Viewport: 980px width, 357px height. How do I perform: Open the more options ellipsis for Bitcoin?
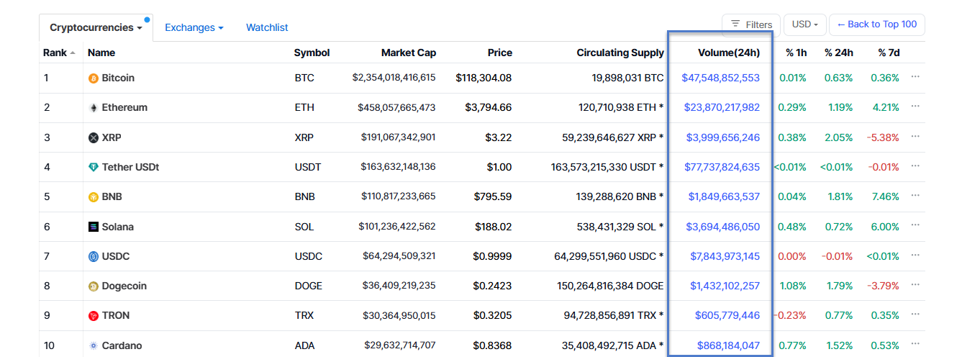click(915, 76)
